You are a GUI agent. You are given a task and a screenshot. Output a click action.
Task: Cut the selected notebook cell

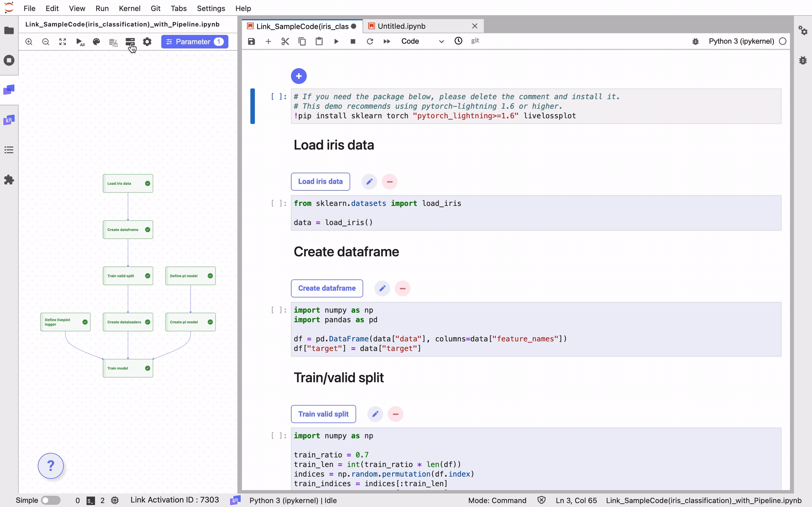click(285, 41)
